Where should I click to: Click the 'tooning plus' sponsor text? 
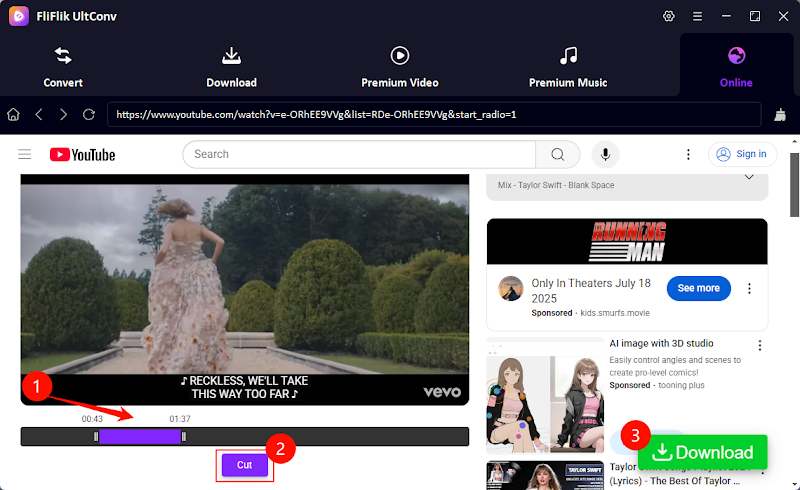(x=681, y=385)
